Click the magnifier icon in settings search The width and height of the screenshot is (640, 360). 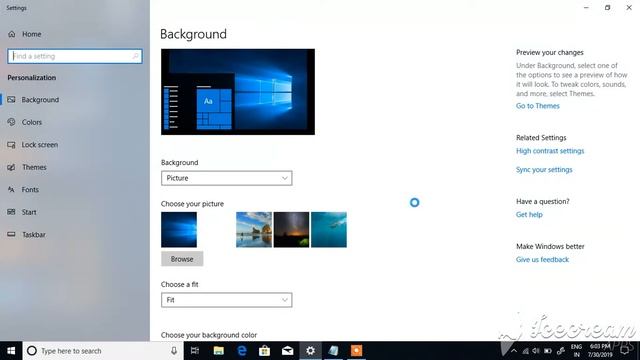coord(136,56)
